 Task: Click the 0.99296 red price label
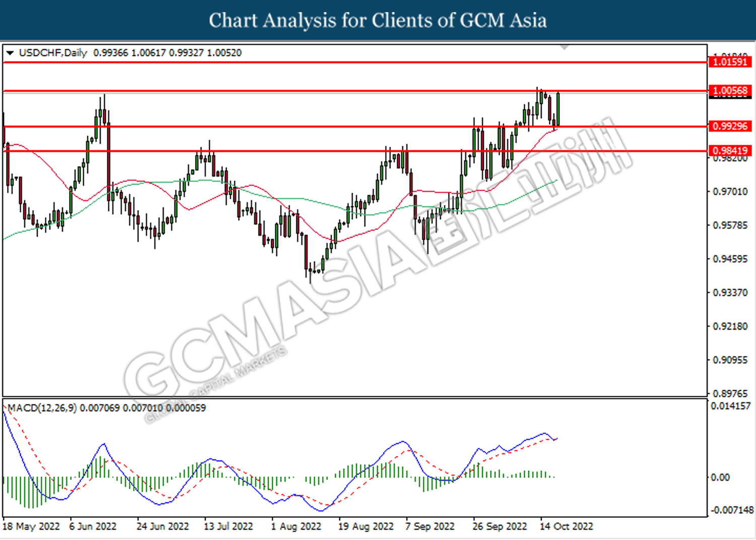pos(730,126)
